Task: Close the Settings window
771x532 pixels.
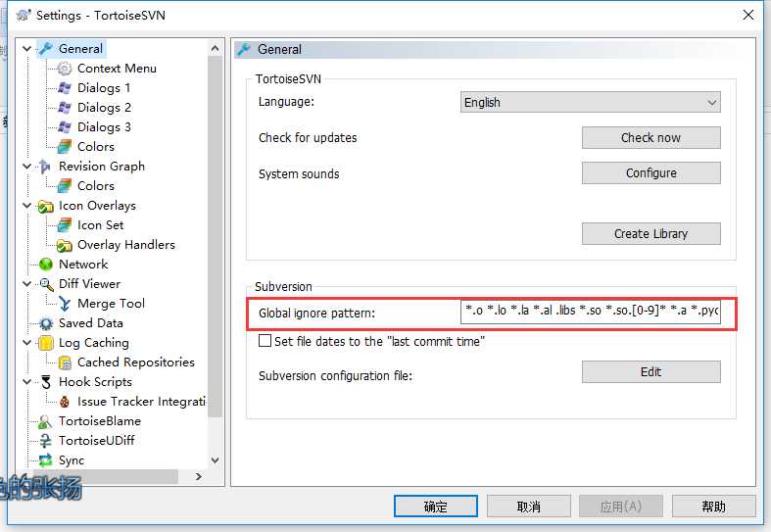Action: click(748, 15)
